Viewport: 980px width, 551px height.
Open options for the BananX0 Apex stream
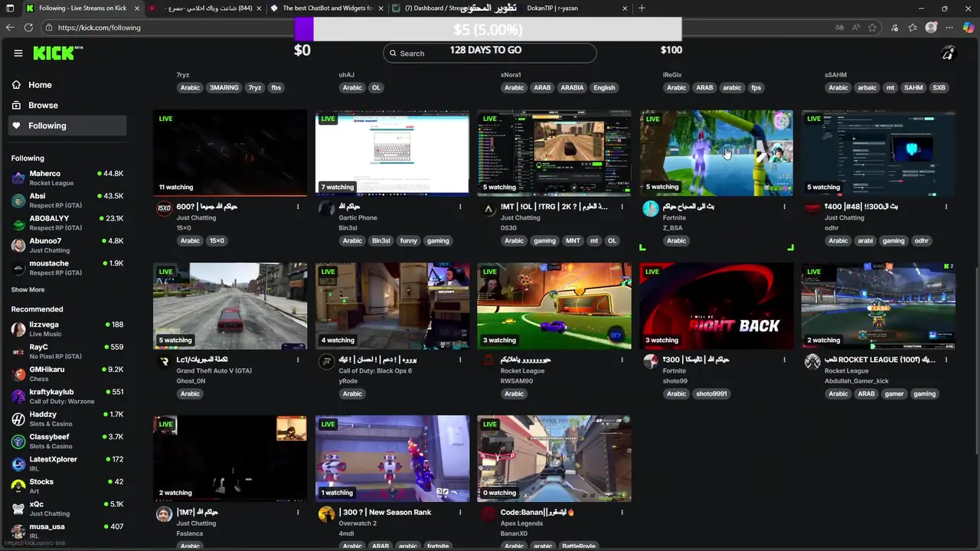[622, 513]
